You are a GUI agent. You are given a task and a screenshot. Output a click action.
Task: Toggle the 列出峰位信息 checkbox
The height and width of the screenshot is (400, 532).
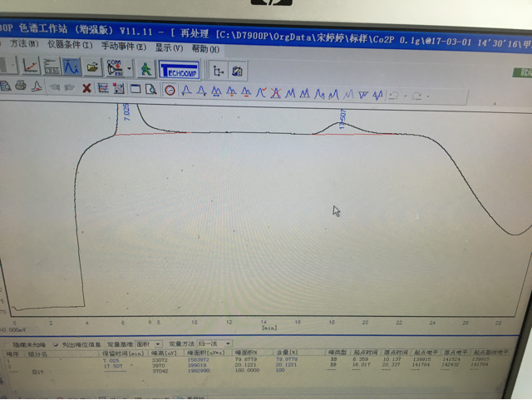click(56, 344)
